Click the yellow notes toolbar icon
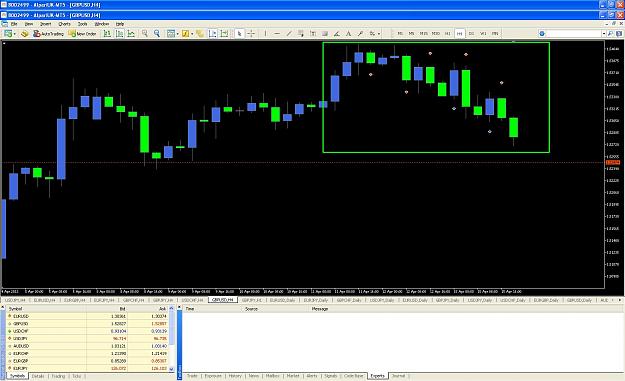 coord(200,34)
